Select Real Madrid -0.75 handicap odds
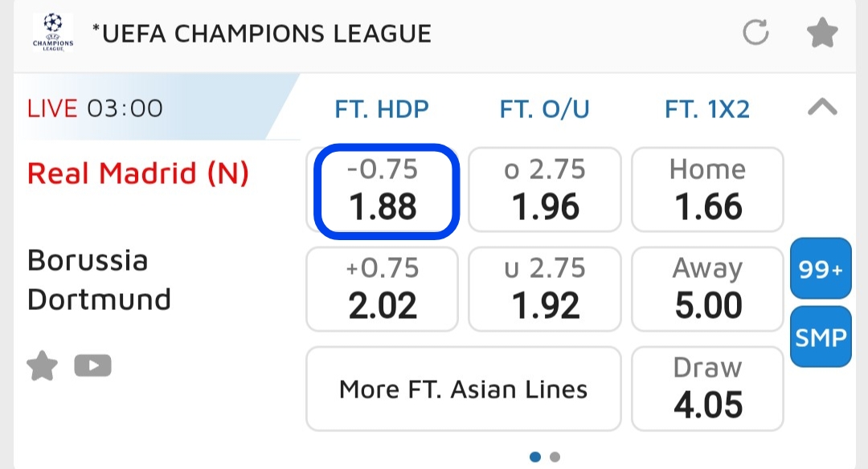This screenshot has width=868, height=469. coord(383,190)
